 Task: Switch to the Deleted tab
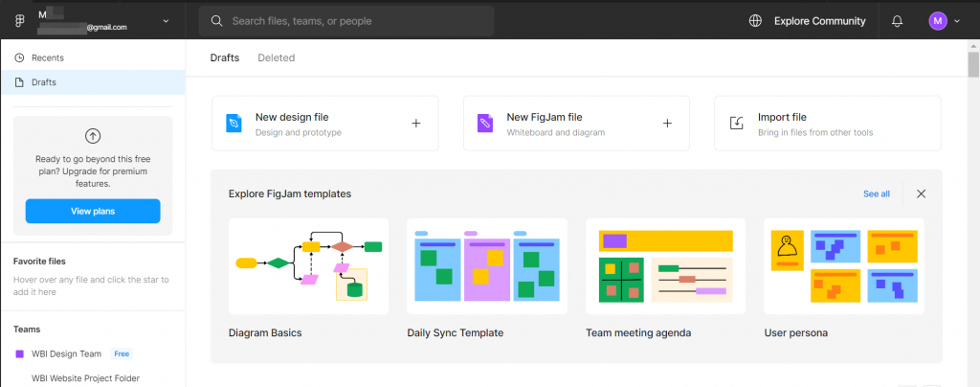tap(276, 57)
